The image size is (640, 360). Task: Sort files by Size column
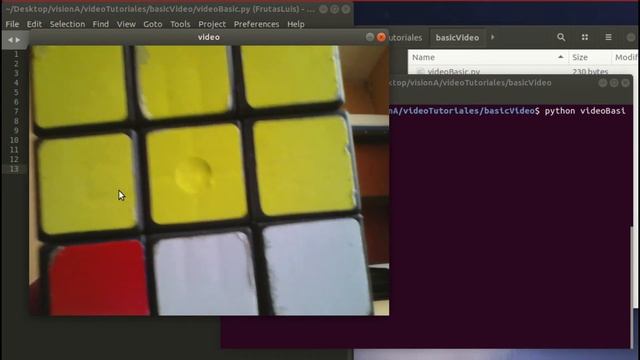(x=589, y=57)
